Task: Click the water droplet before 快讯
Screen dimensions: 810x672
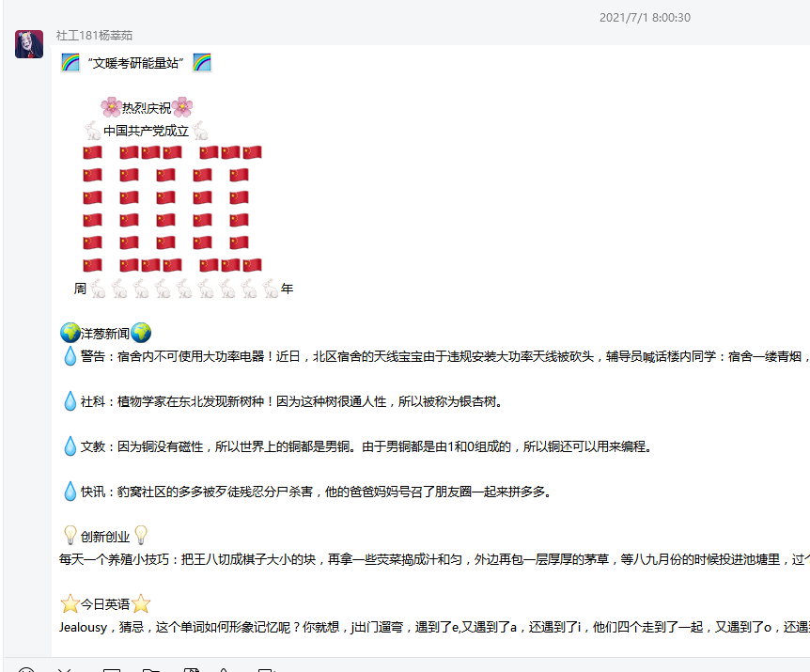Action: coord(70,491)
